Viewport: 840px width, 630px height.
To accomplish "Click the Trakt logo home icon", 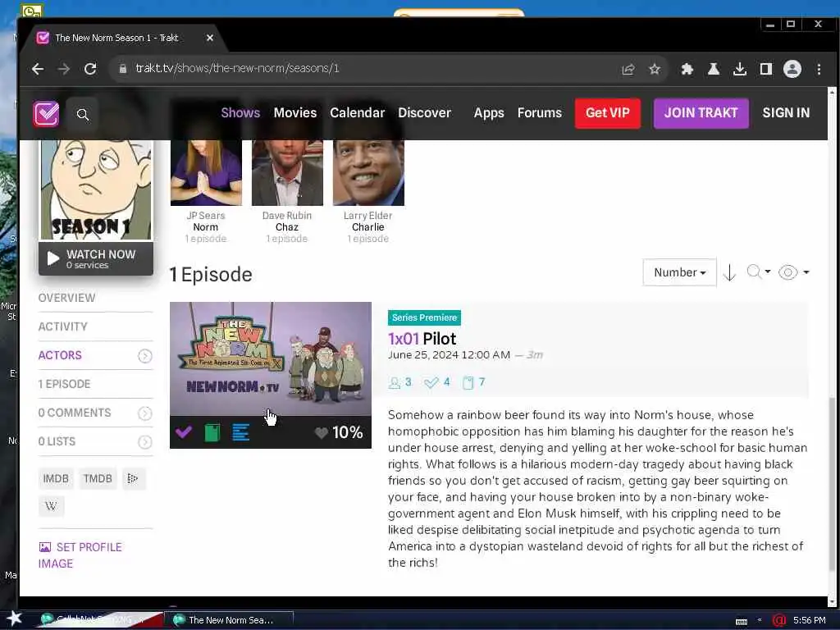I will click(46, 113).
